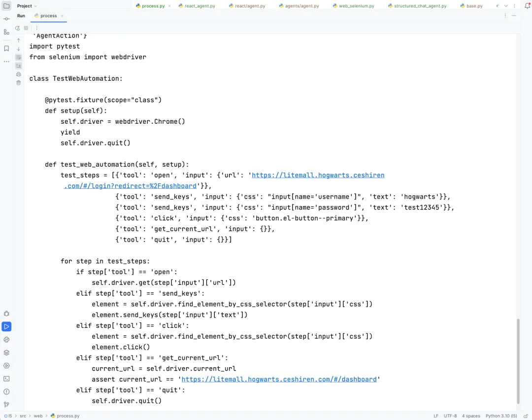Stop the running process

click(x=26, y=28)
